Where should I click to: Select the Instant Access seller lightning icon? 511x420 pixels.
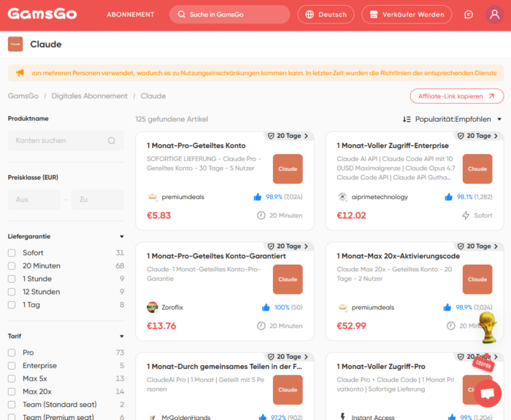(342, 416)
